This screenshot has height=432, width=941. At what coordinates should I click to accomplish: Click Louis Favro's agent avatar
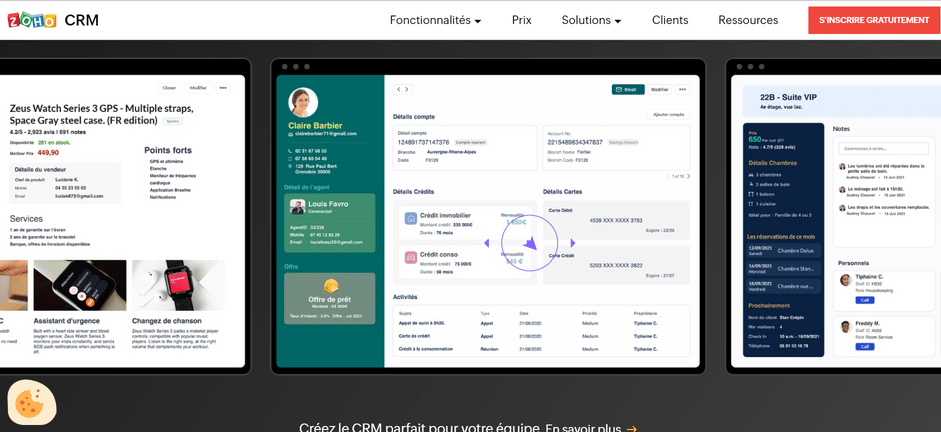coord(297,207)
